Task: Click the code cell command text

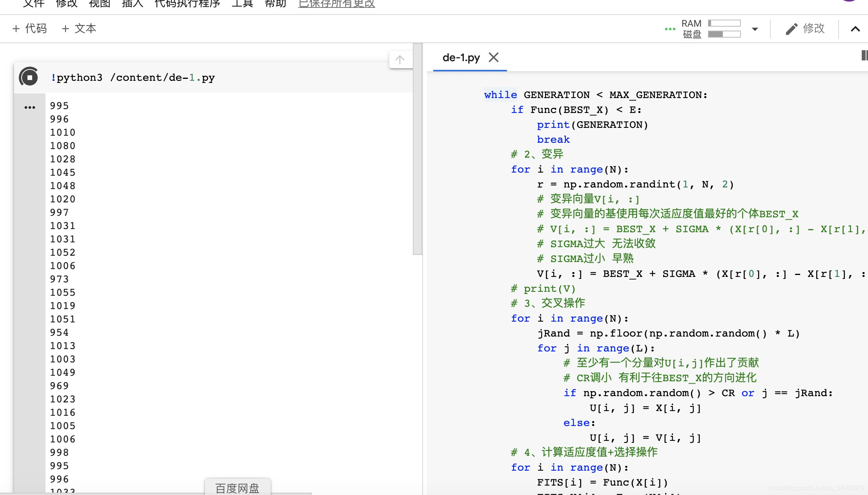Action: 133,77
